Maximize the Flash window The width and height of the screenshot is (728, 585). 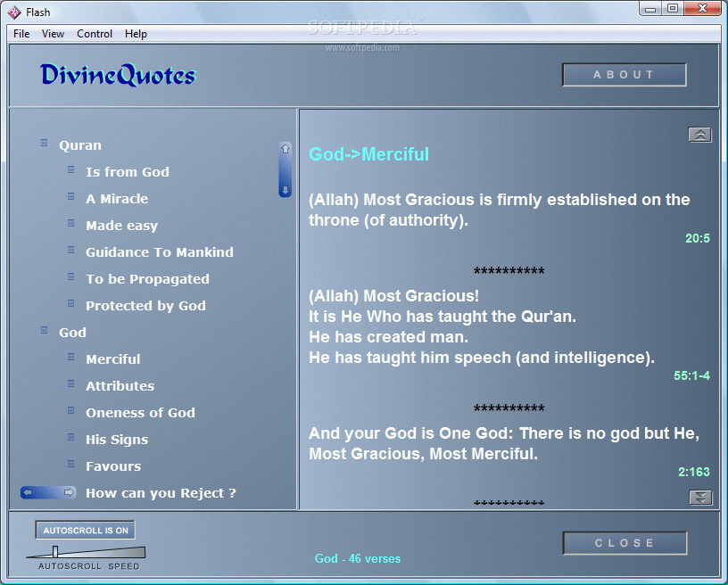[673, 9]
